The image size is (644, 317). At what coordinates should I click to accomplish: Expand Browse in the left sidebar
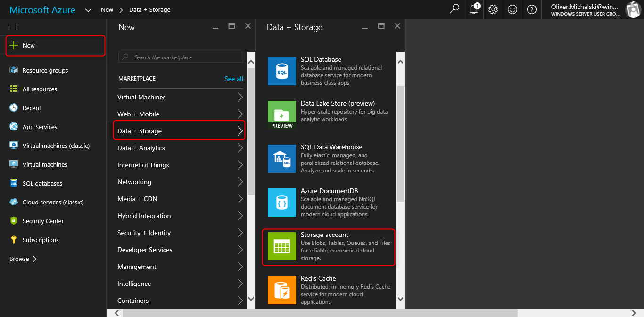click(x=23, y=259)
